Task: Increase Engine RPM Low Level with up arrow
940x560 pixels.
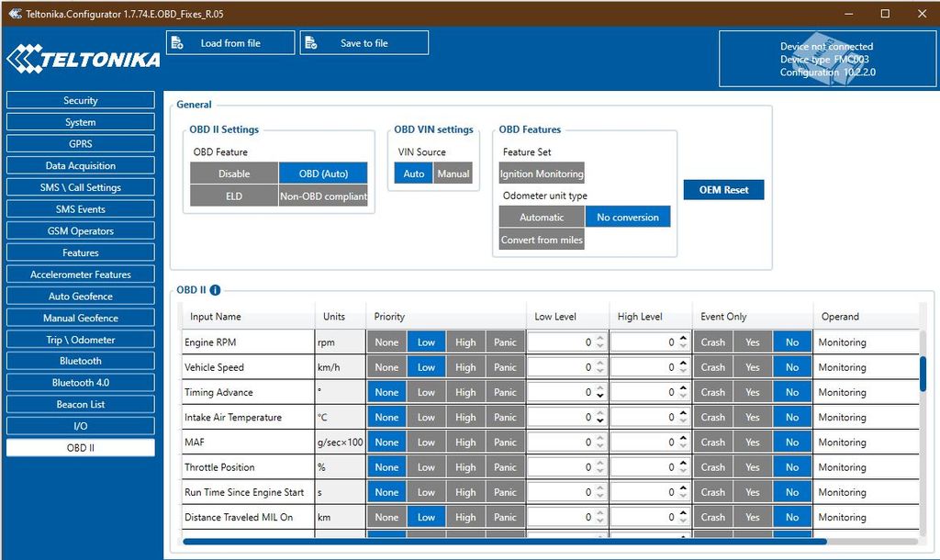Action: point(599,338)
